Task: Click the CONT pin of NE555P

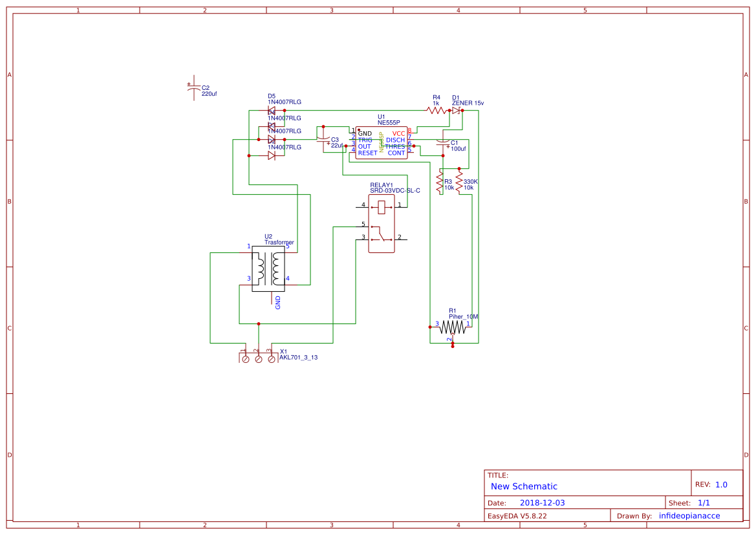Action: 396,153
